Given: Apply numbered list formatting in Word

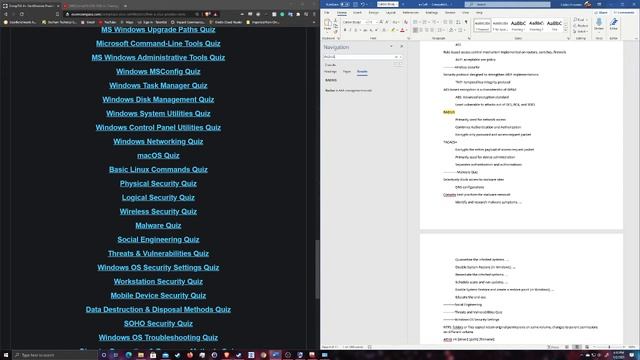Looking at the screenshot, I should coord(425,22).
